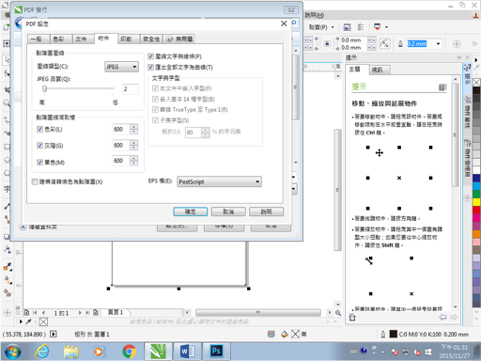Switch to the 印前 tab
Image resolution: width=481 pixels, height=361 pixels.
pos(126,39)
